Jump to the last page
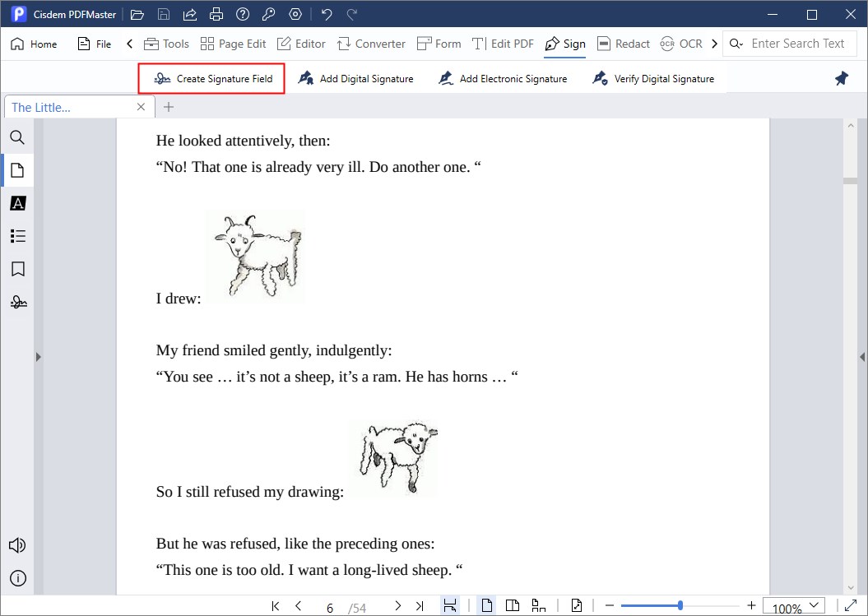The image size is (868, 616). [420, 606]
